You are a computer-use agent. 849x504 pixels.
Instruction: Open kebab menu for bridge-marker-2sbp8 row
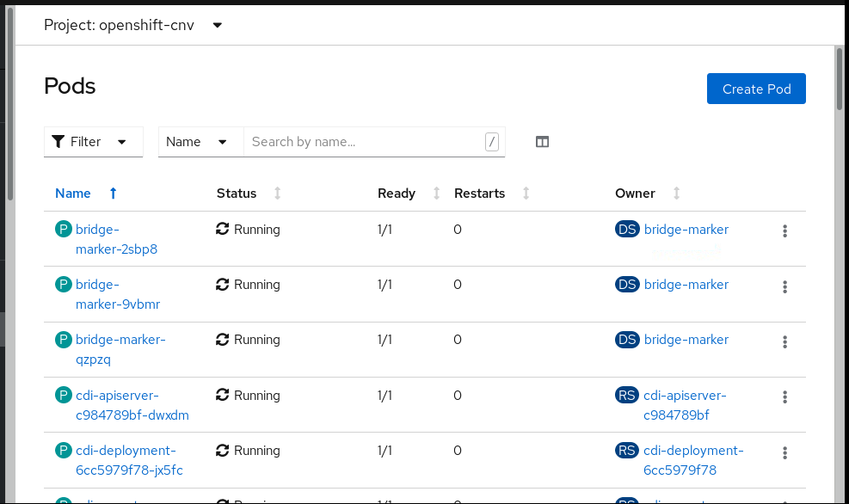tap(784, 231)
